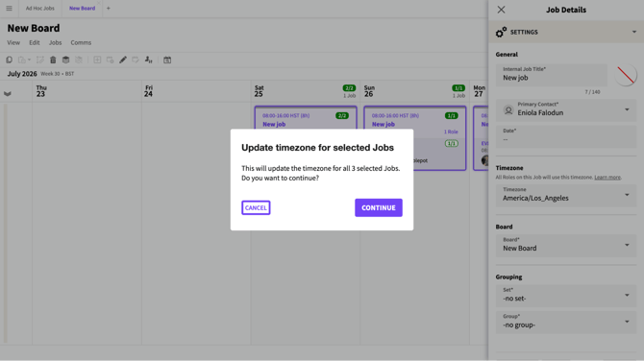Click the CONTINUE button in the dialog
The image size is (644, 361).
click(379, 207)
